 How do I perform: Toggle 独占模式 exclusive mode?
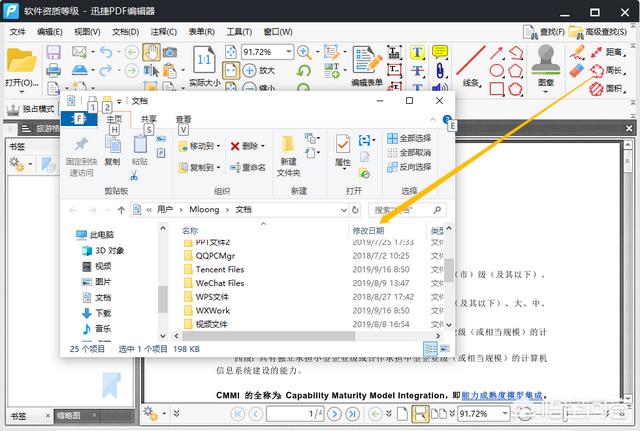click(30, 109)
